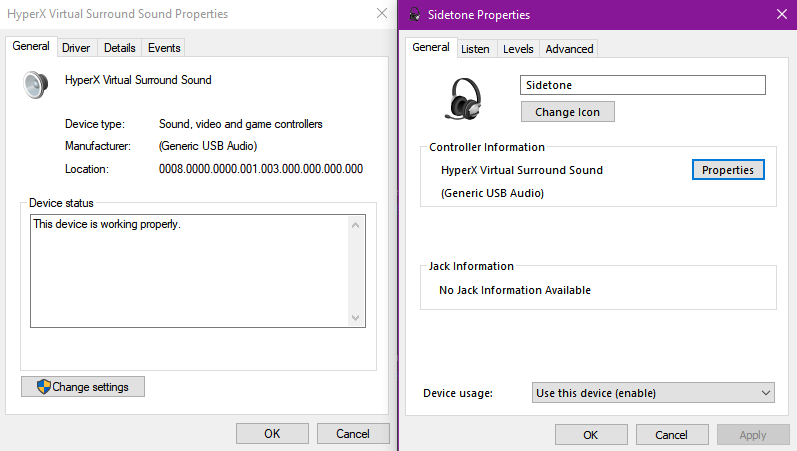Switch to the Listen tab
This screenshot has height=451, width=797.
tap(476, 48)
